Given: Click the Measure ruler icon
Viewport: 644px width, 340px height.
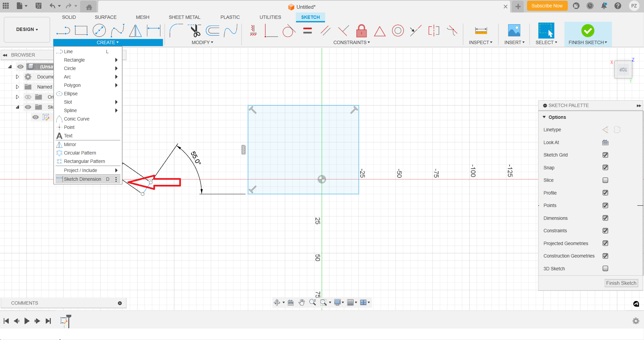Looking at the screenshot, I should [481, 31].
